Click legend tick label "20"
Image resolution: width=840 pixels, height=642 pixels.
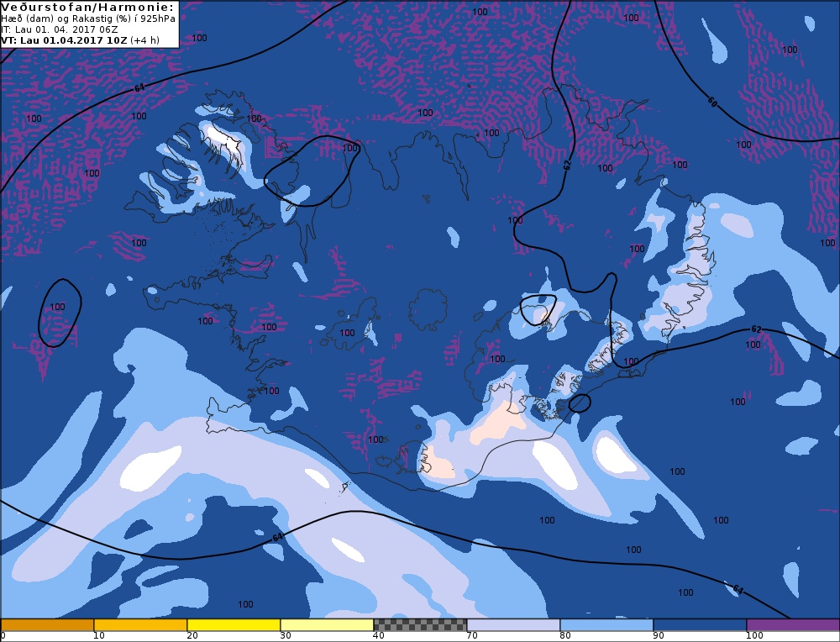(x=192, y=635)
